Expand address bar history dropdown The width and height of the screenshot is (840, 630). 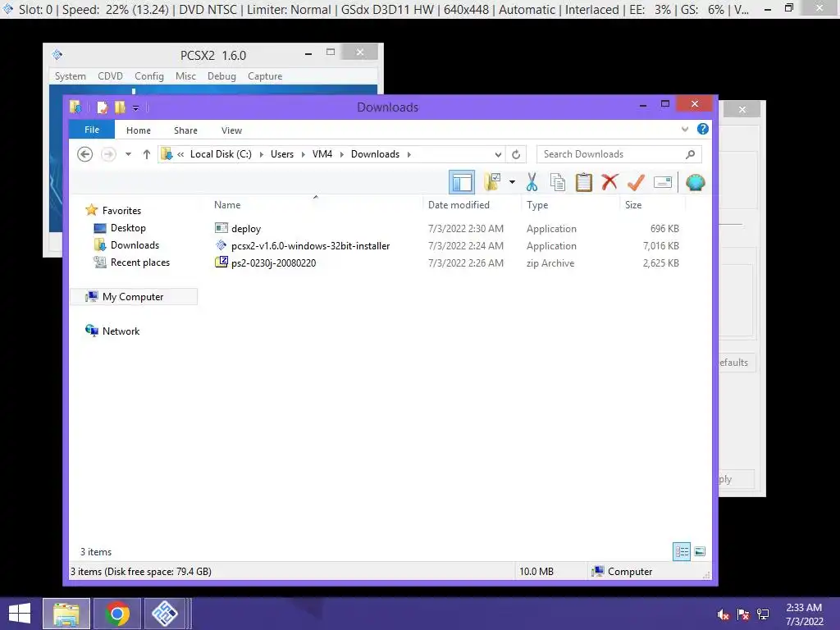click(x=498, y=154)
